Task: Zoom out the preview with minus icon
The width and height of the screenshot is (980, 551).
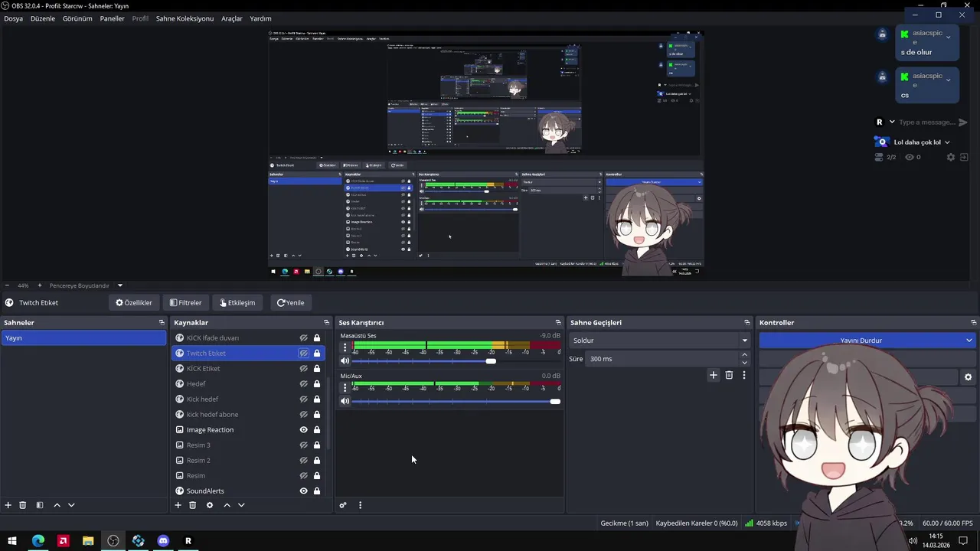Action: pyautogui.click(x=7, y=285)
